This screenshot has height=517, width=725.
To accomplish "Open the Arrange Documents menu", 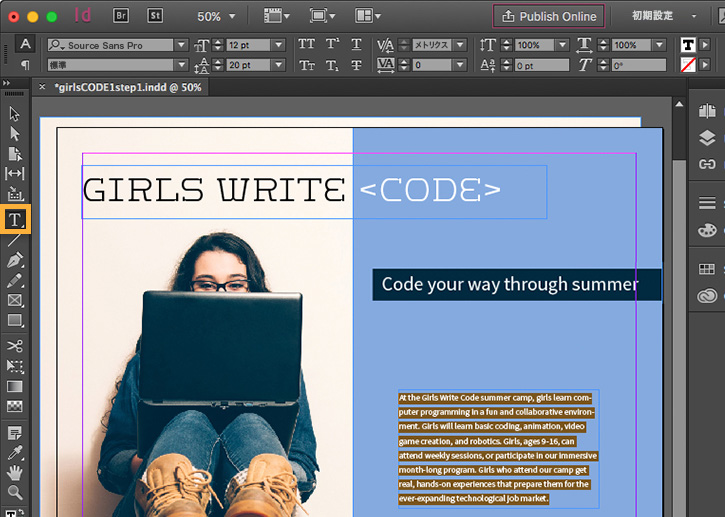I will click(368, 16).
